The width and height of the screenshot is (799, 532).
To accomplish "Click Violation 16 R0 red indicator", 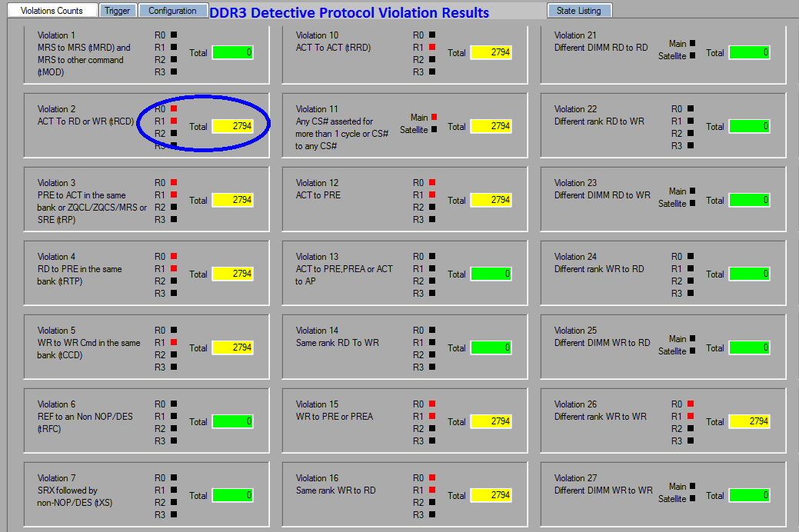I will 432,477.
